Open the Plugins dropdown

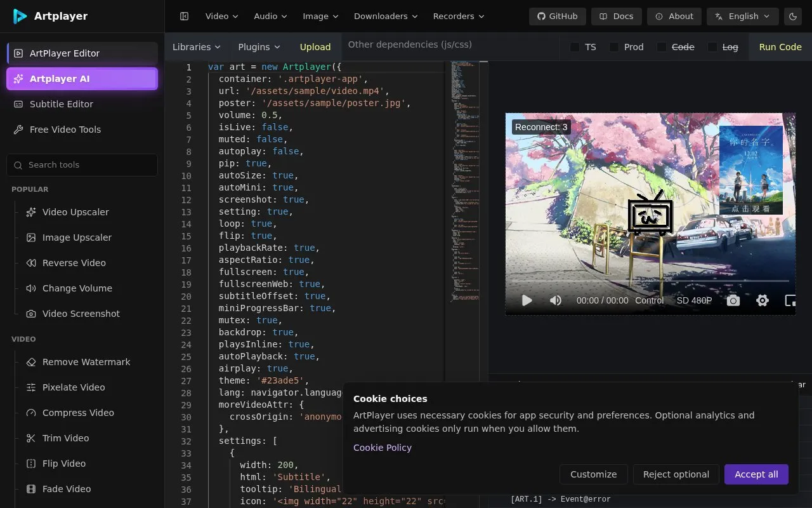pyautogui.click(x=259, y=47)
